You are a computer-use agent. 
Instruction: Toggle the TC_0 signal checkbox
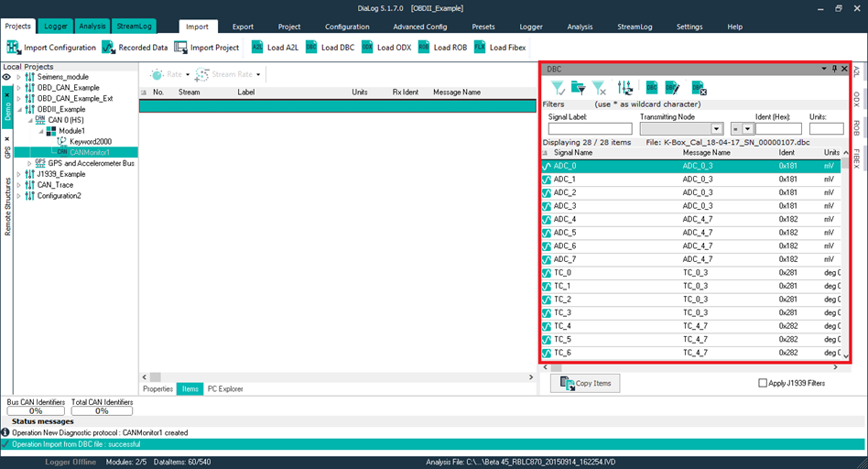547,273
